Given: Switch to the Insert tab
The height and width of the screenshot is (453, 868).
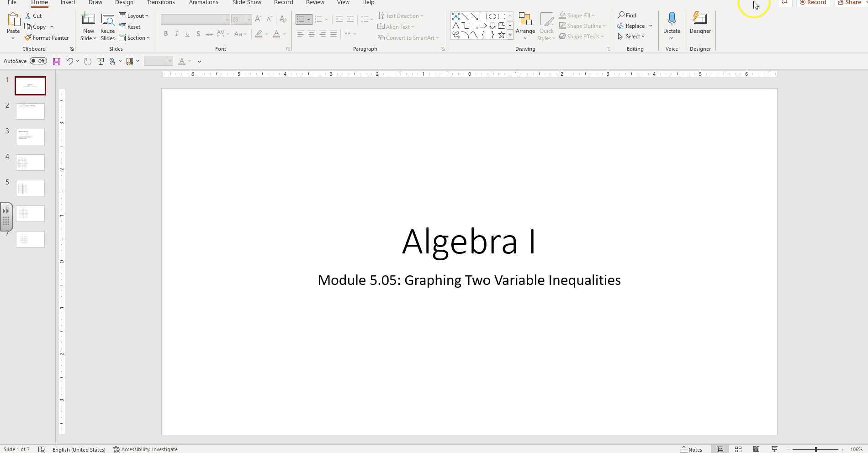Looking at the screenshot, I should pos(68,3).
